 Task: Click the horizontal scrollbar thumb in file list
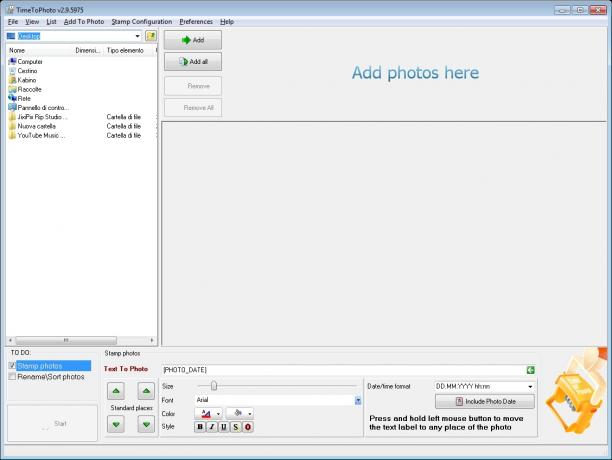pyautogui.click(x=66, y=340)
